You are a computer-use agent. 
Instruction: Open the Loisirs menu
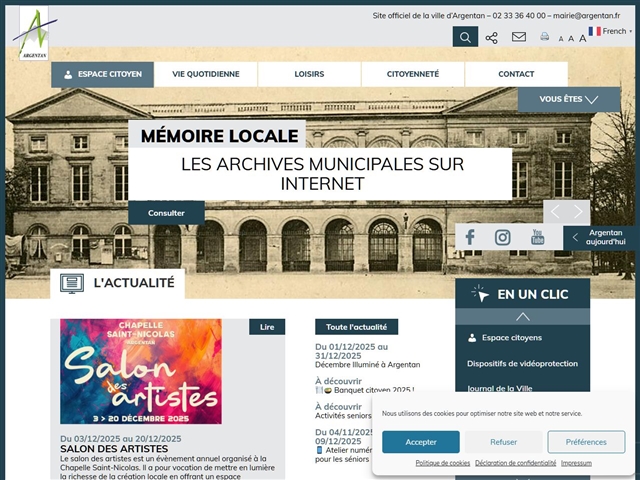309,74
